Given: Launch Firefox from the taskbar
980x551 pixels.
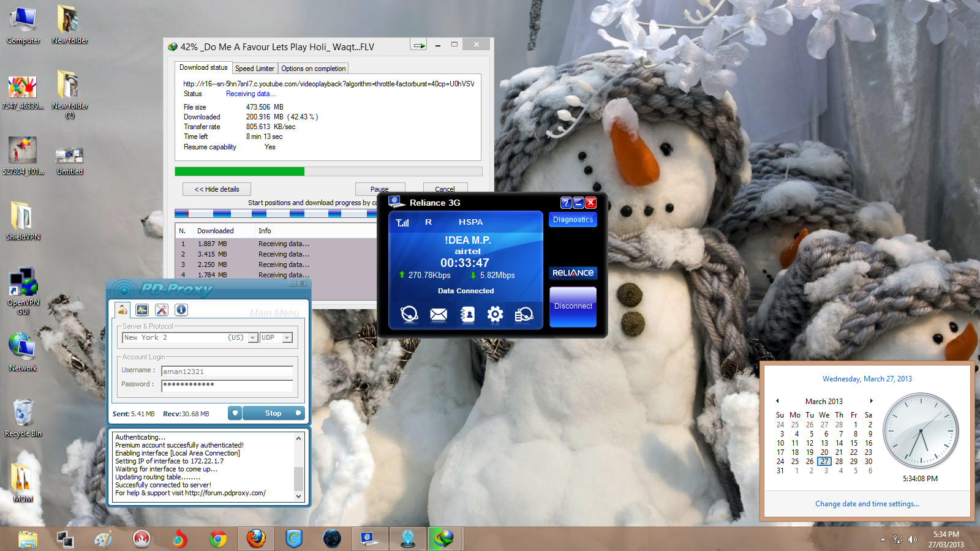Looking at the screenshot, I should click(x=256, y=539).
